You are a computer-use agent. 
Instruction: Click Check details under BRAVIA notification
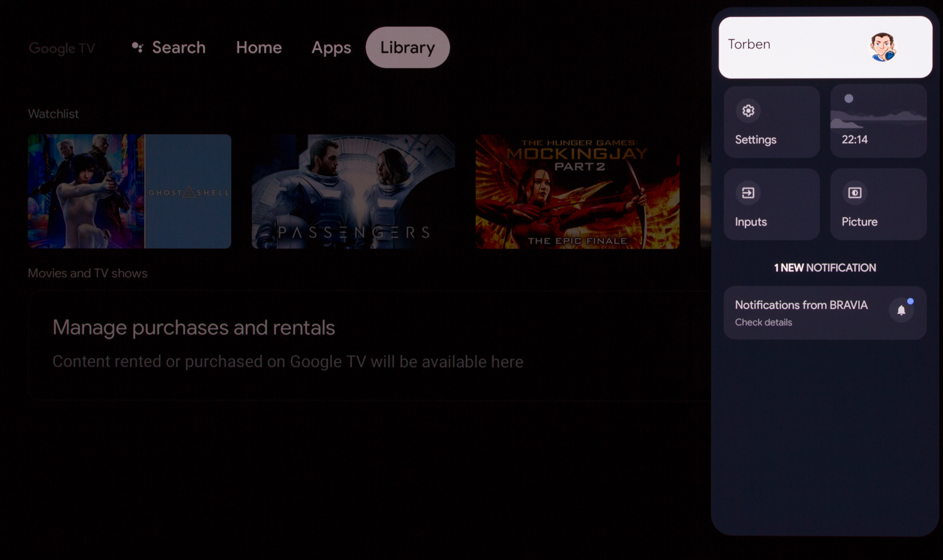[x=763, y=322]
